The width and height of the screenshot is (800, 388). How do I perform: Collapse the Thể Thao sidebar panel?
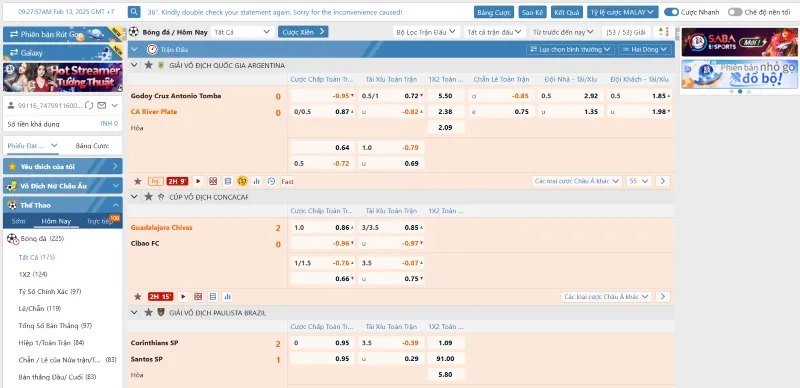(116, 205)
